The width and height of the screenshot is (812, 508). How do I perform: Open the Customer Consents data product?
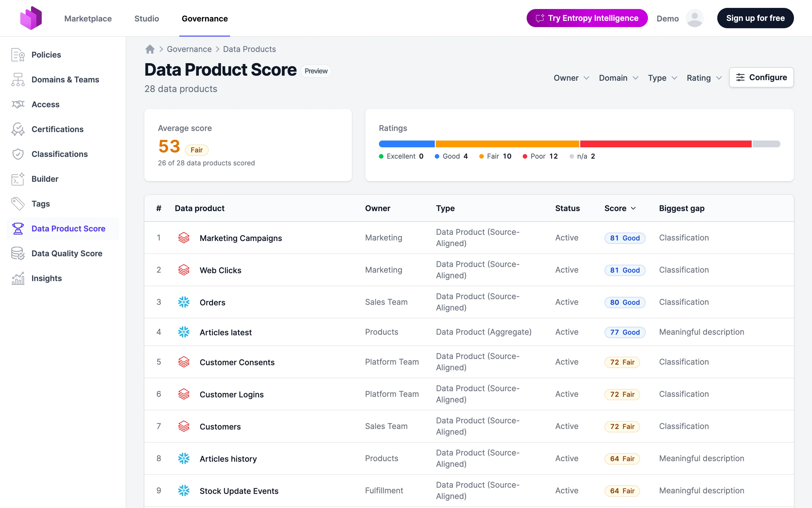pos(237,362)
